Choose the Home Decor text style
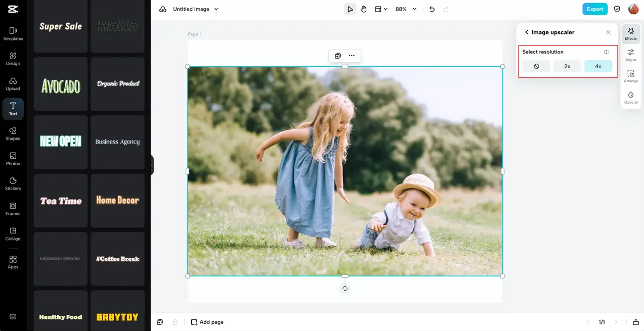The width and height of the screenshot is (644, 331). point(117,201)
